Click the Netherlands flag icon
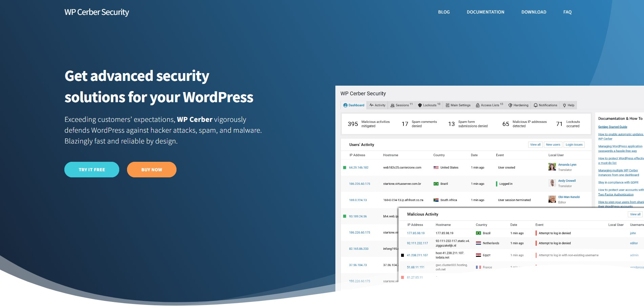 [x=478, y=243]
